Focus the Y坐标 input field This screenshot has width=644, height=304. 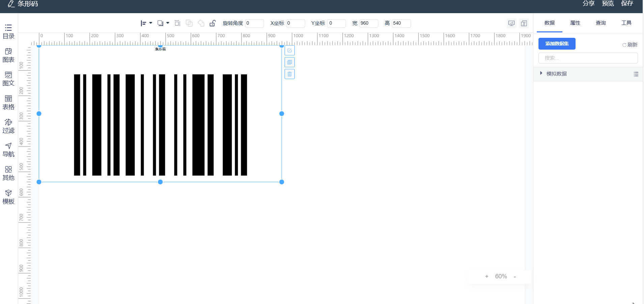pos(336,23)
